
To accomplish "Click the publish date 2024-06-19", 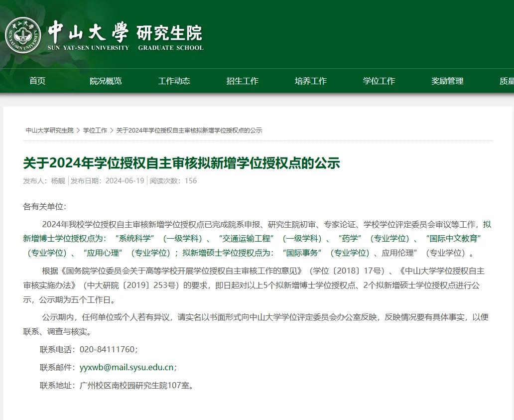I will click(x=125, y=181).
